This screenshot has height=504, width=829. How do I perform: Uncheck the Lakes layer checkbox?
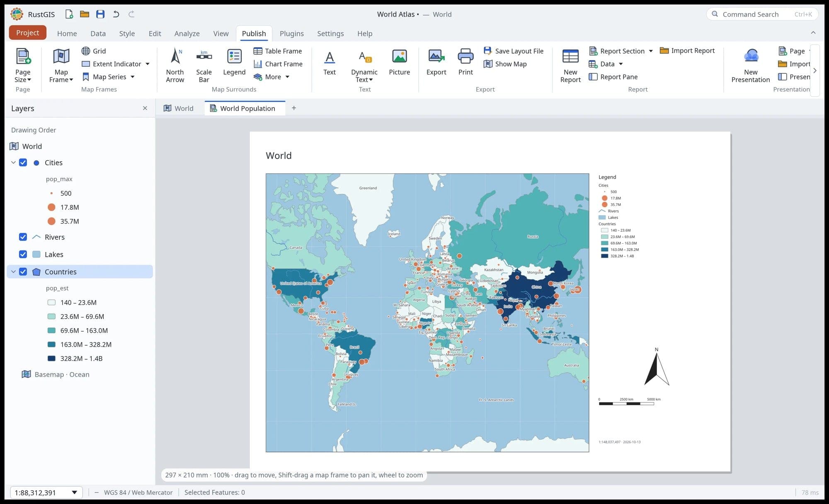(x=23, y=254)
